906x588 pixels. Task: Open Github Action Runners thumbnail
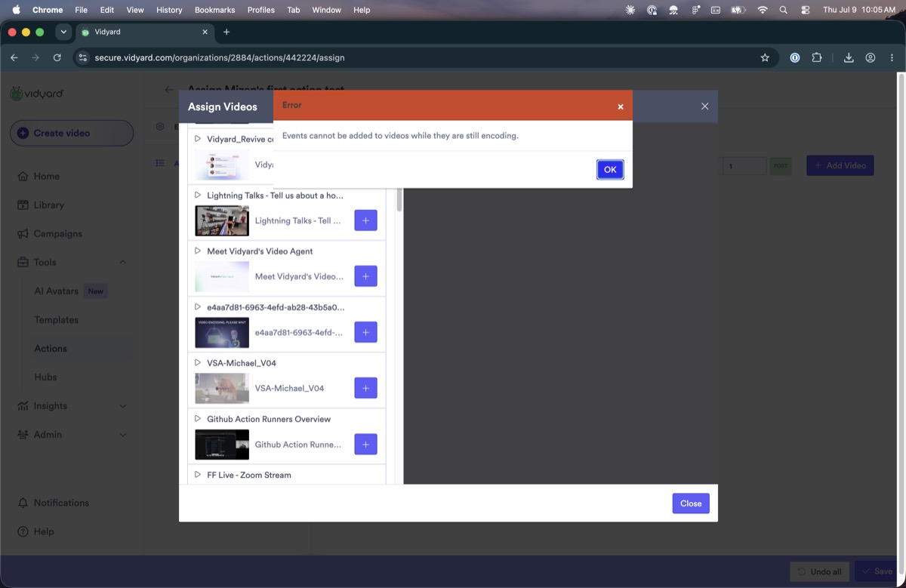[222, 444]
